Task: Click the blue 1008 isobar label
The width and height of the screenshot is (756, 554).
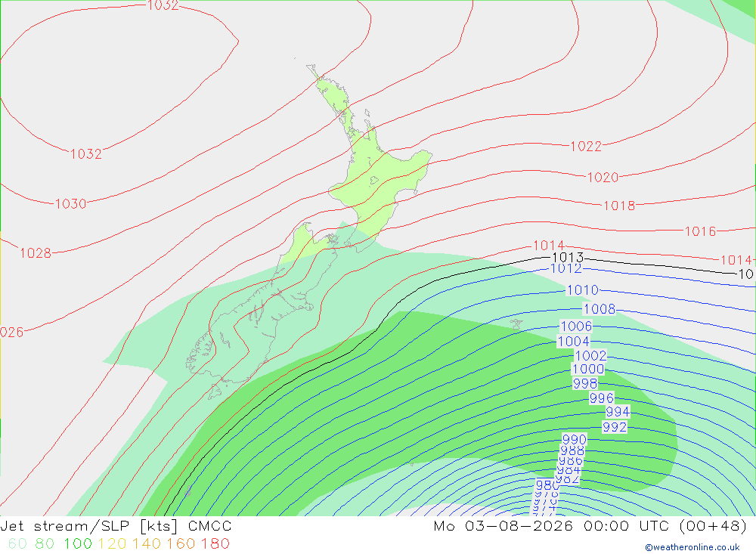Action: (x=600, y=308)
